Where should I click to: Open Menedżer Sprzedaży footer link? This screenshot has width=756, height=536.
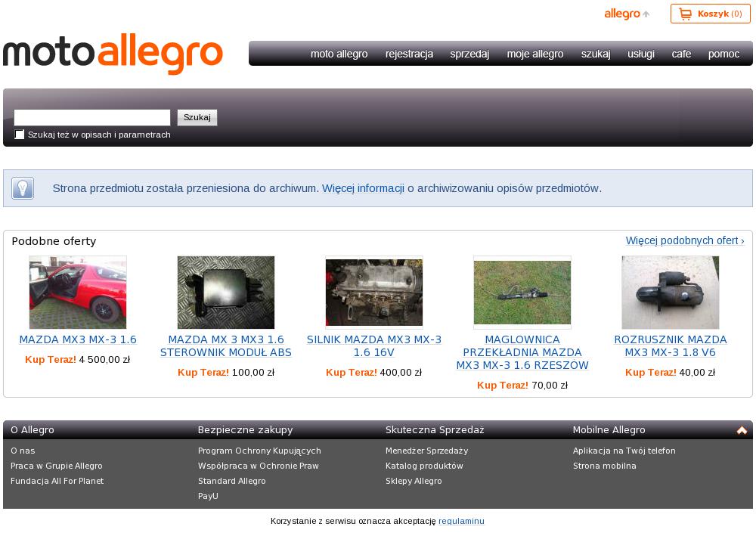point(426,451)
